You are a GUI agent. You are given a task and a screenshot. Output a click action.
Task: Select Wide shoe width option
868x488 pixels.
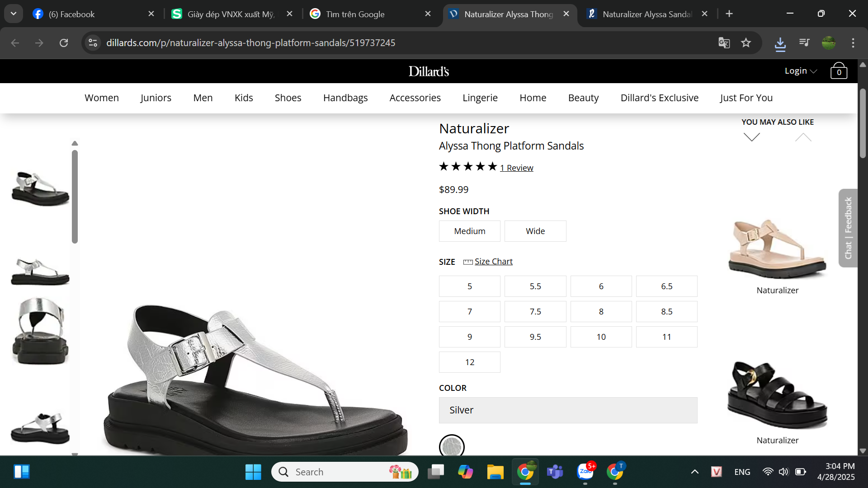[x=535, y=231]
